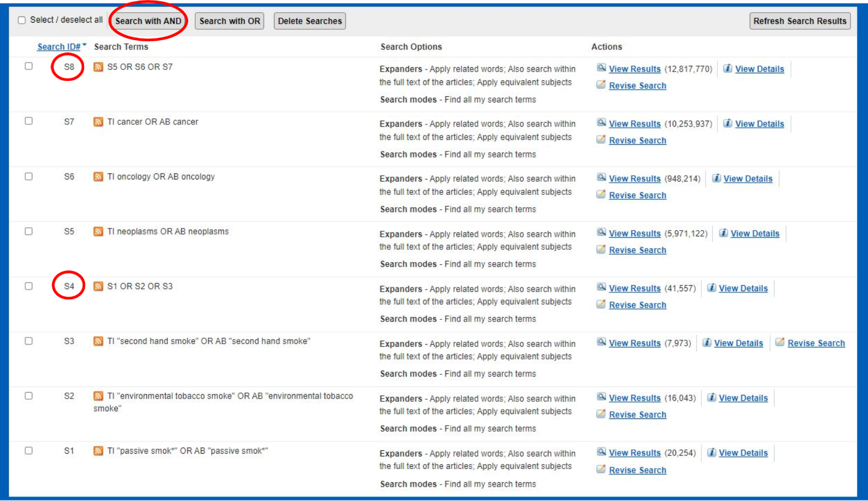View Results for S5 with 5,971,122 hits
The width and height of the screenshot is (868, 501).
coord(635,233)
